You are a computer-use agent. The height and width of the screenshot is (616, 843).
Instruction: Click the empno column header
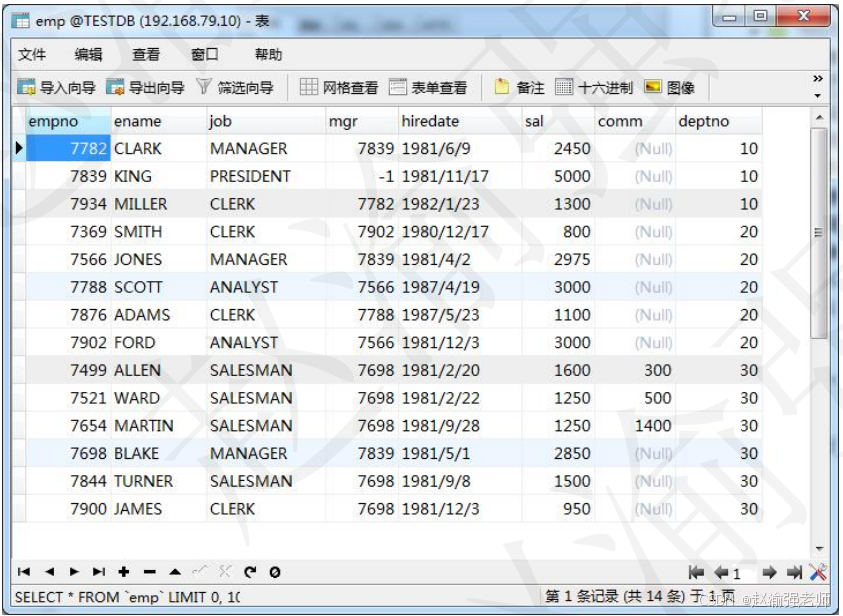click(x=68, y=121)
